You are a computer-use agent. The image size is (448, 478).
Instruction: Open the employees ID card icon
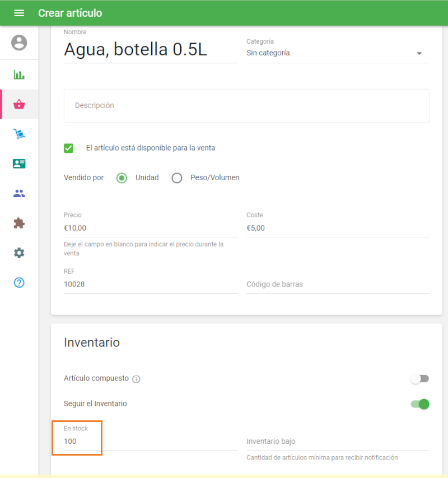tap(19, 163)
